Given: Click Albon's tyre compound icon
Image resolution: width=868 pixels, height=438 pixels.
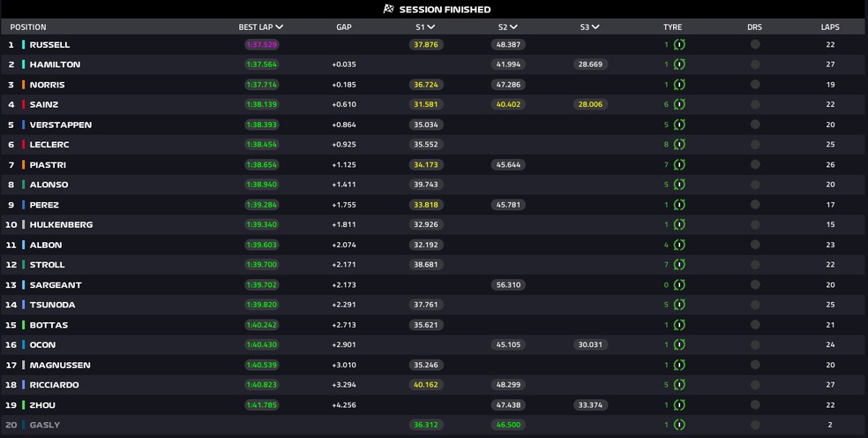Looking at the screenshot, I should (x=679, y=245).
